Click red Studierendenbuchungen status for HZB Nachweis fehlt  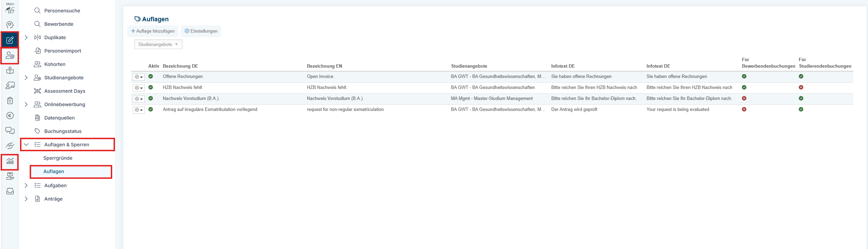801,88
